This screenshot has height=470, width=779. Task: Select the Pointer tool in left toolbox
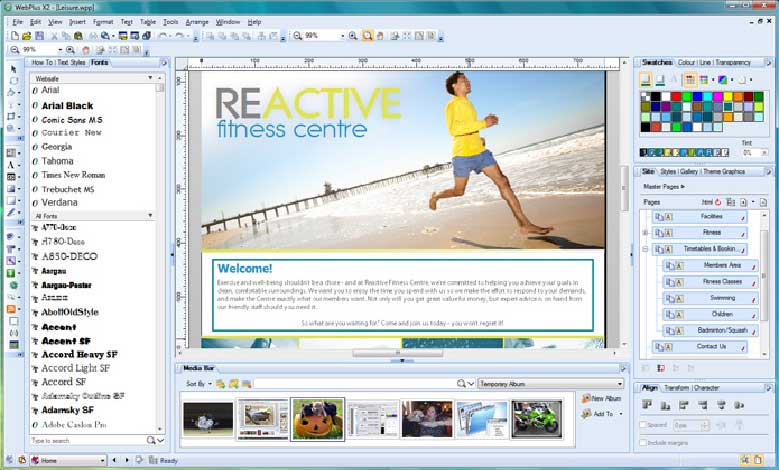[x=12, y=69]
